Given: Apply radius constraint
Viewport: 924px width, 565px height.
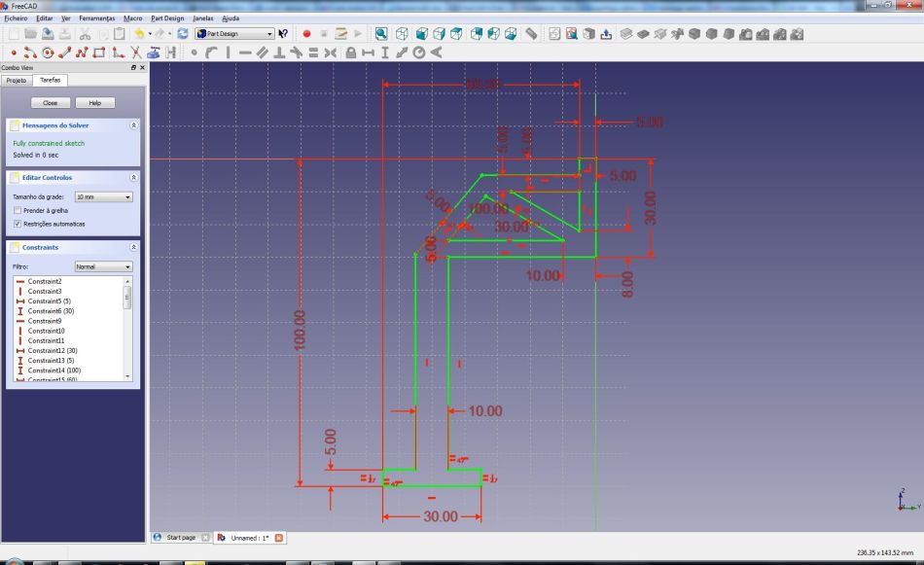Looking at the screenshot, I should coord(419,53).
